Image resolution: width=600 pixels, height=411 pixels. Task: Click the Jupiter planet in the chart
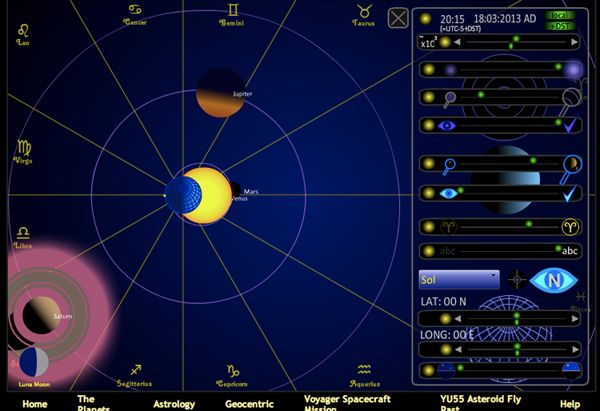(220, 92)
